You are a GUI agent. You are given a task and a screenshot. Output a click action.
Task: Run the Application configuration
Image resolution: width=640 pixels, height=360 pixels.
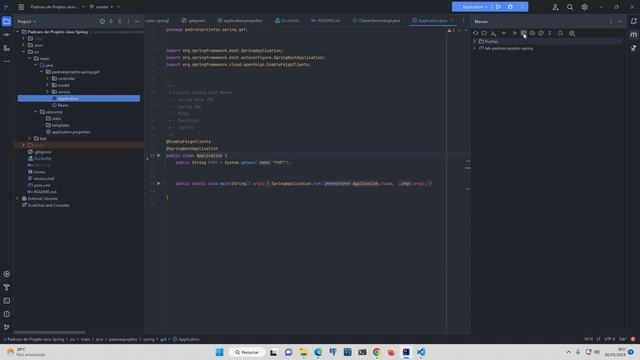[x=498, y=7]
